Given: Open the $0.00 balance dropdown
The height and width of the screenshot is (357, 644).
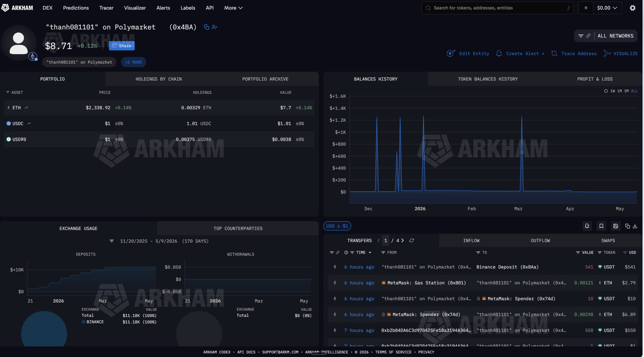Looking at the screenshot, I should [607, 8].
